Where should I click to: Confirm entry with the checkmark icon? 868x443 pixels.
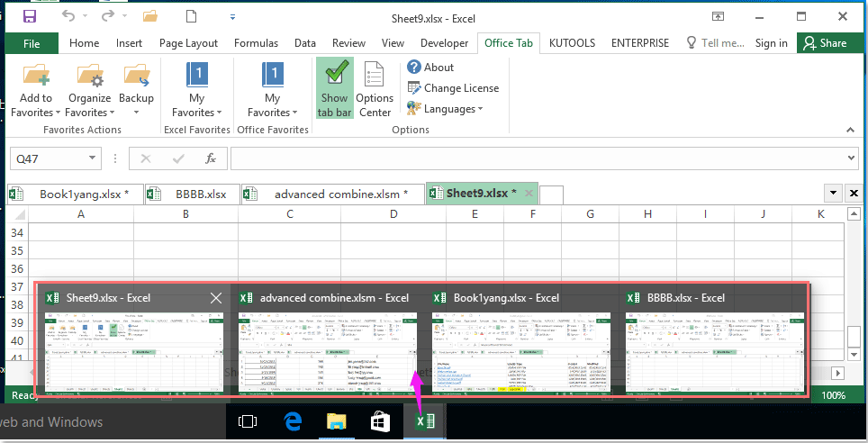[178, 159]
